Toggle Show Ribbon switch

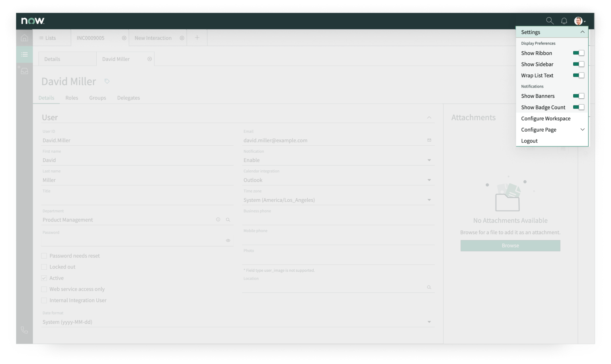(x=578, y=53)
